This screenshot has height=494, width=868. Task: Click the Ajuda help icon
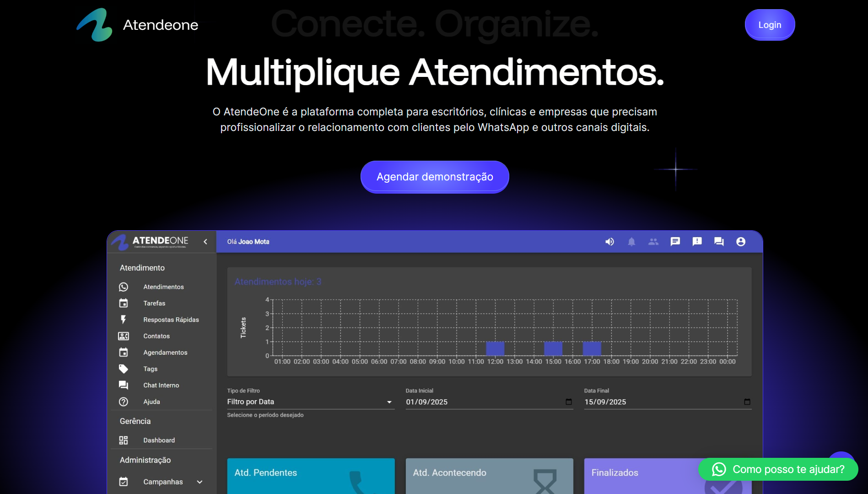[x=124, y=402]
